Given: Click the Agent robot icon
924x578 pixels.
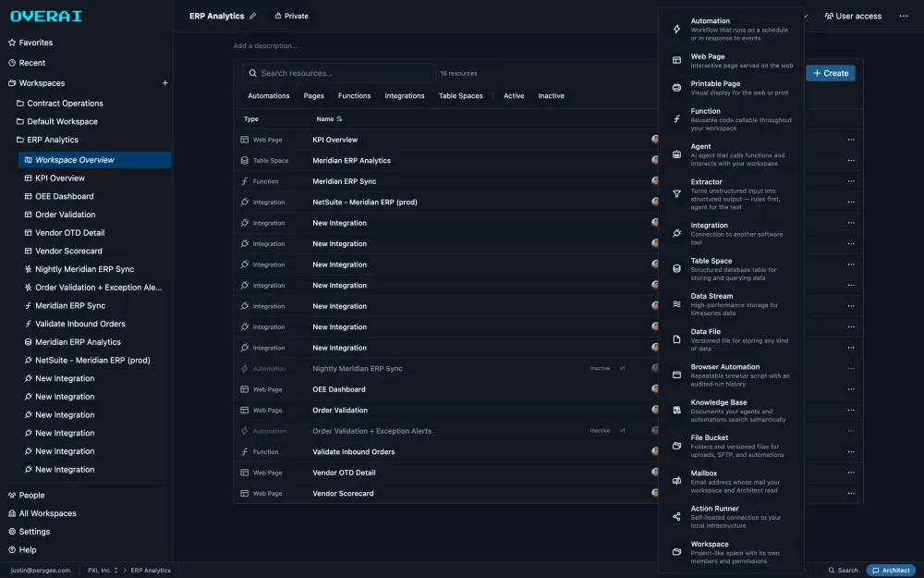Looking at the screenshot, I should pos(676,154).
